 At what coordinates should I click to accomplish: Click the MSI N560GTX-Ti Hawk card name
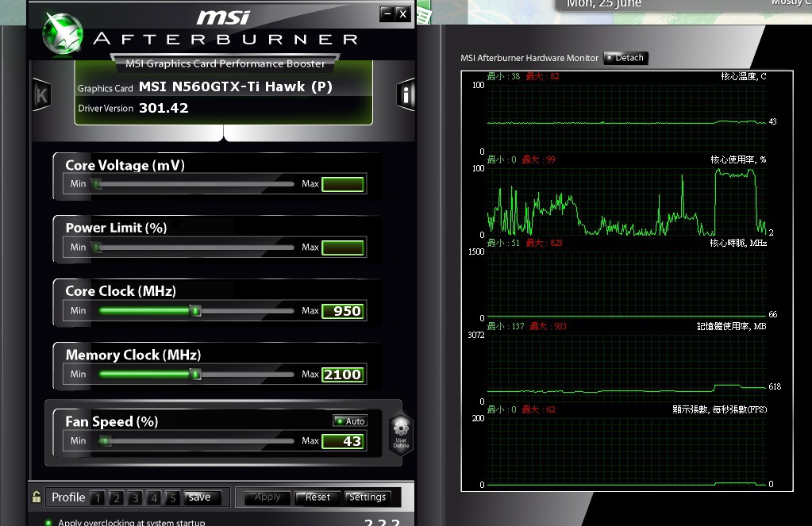click(x=236, y=86)
